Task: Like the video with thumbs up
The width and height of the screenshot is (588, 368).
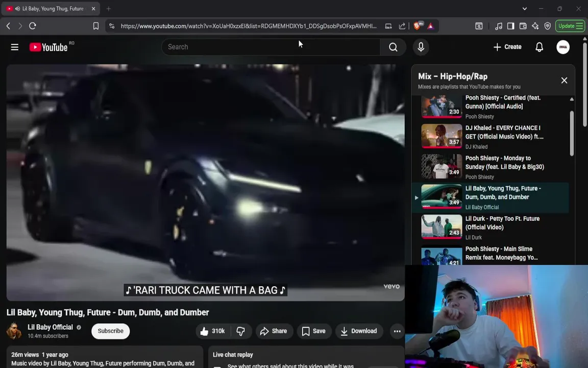Action: point(213,331)
